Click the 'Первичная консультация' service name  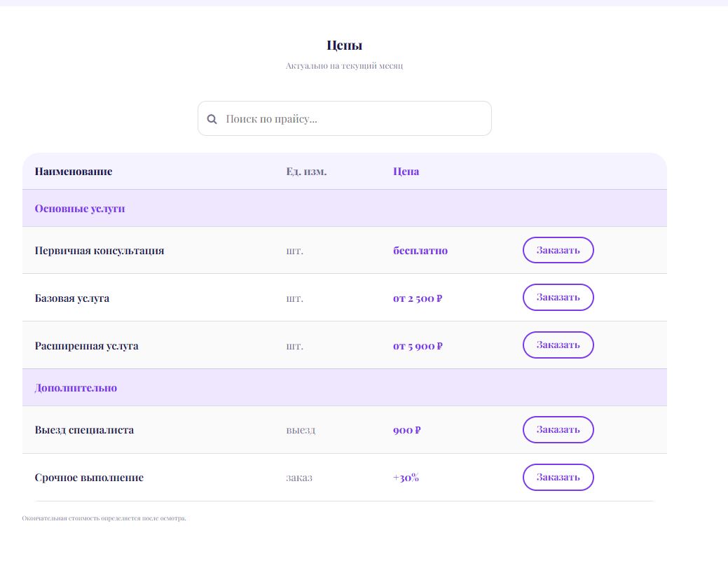click(x=99, y=251)
